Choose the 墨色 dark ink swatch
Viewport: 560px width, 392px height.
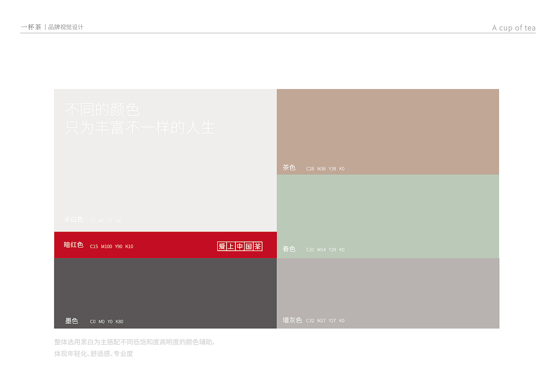pyautogui.click(x=165, y=293)
